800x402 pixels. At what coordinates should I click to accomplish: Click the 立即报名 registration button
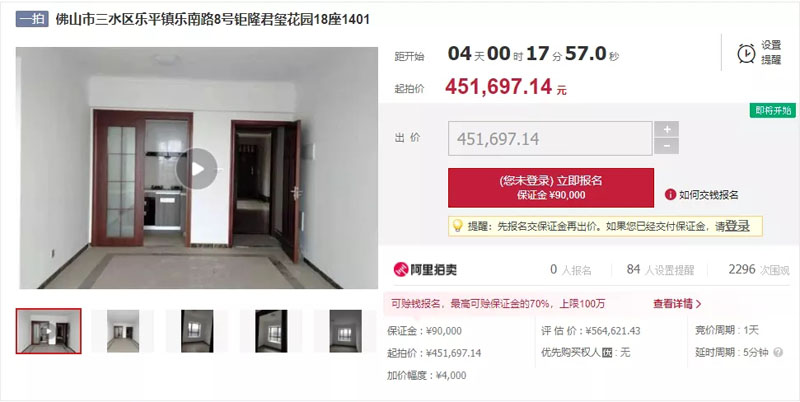point(551,188)
